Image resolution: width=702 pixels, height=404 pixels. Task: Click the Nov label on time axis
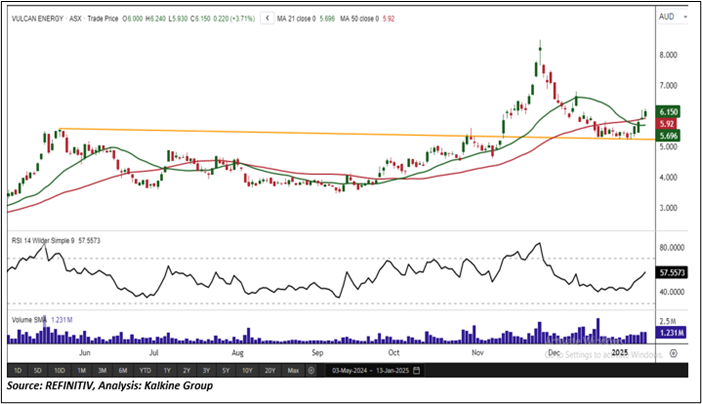tap(478, 353)
